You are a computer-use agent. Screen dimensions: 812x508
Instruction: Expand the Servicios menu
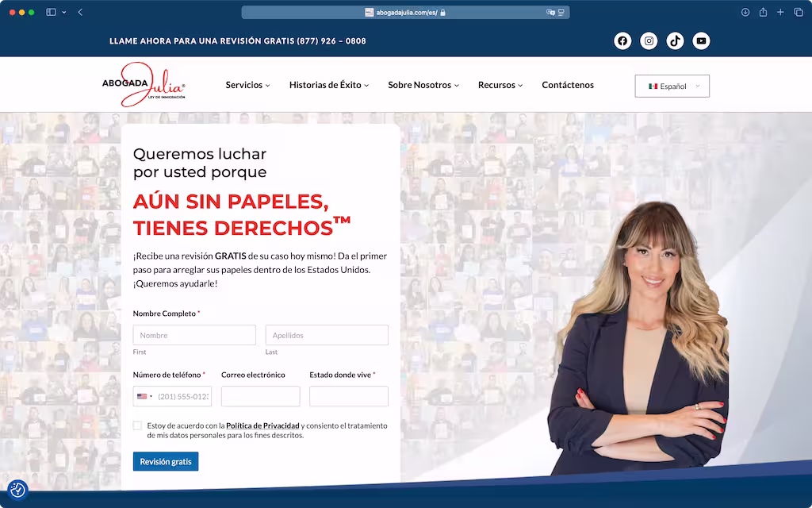pyautogui.click(x=247, y=85)
